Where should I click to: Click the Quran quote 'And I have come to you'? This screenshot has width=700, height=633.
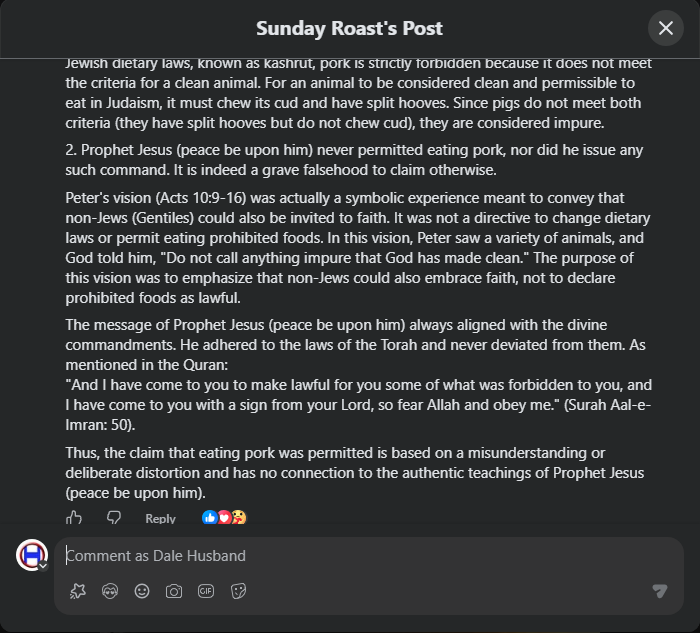pos(358,405)
